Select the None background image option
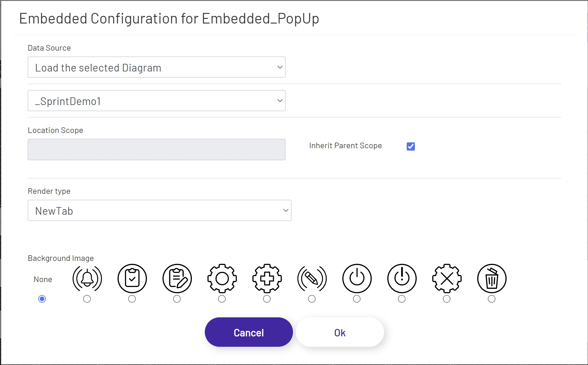The height and width of the screenshot is (365, 588). pos(42,299)
